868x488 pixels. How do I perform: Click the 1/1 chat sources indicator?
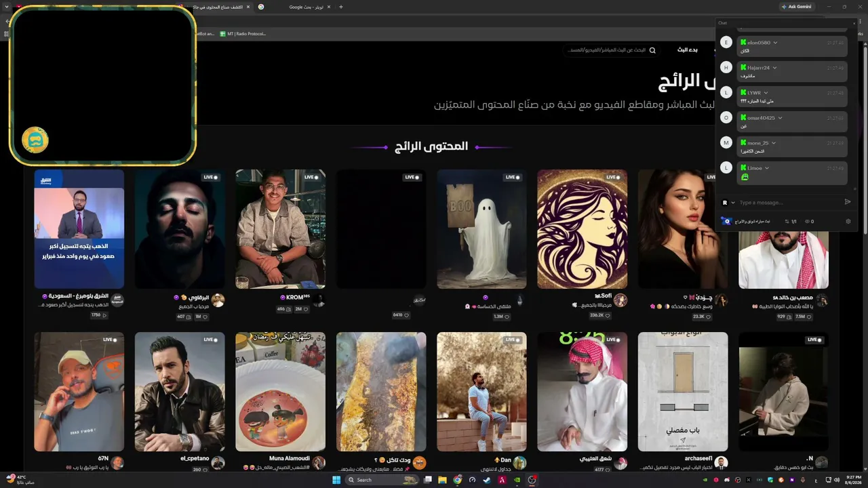(x=791, y=222)
